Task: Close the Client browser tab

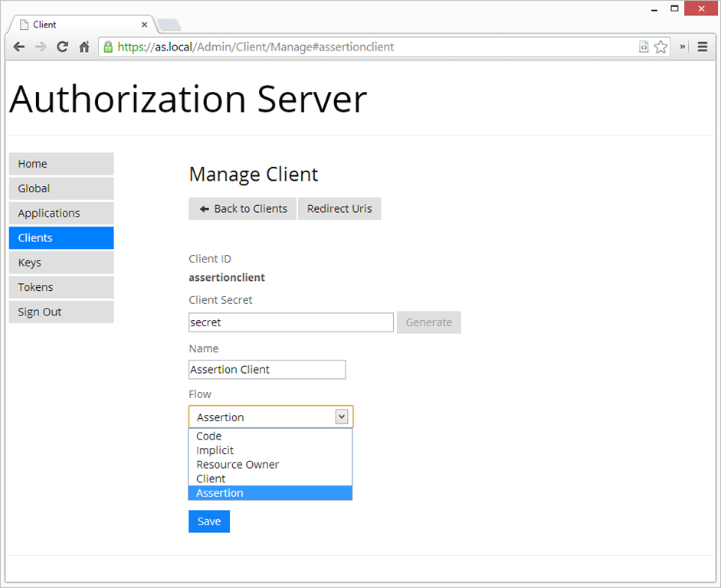Action: 144,24
